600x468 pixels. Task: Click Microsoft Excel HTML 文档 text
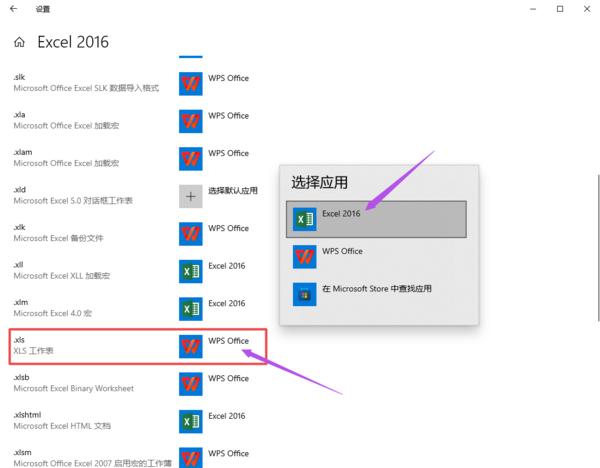tap(62, 426)
